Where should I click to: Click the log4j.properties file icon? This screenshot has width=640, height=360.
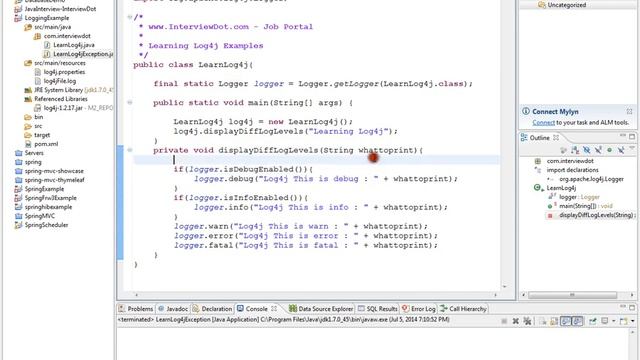(38, 72)
